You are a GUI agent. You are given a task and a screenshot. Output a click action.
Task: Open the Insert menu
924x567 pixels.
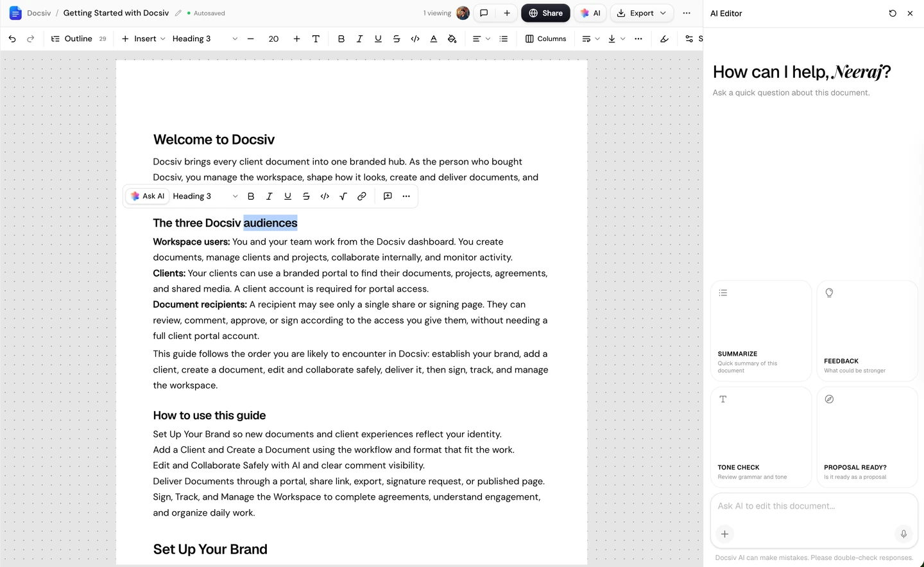click(x=143, y=39)
